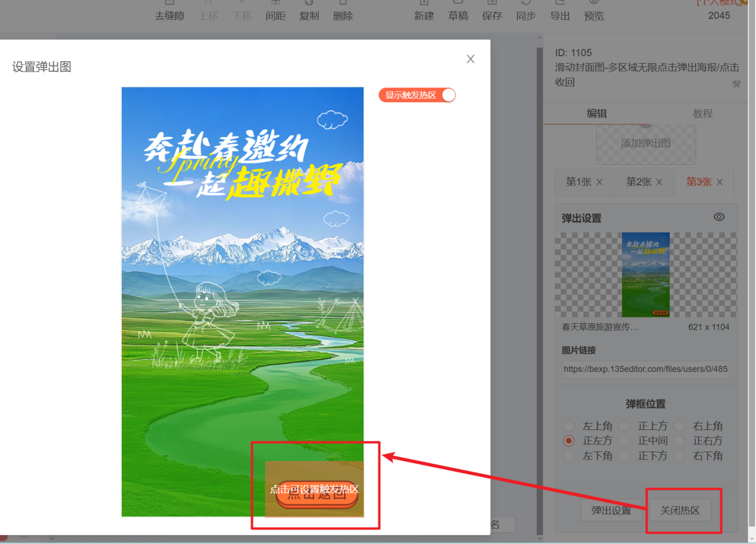Image resolution: width=756 pixels, height=544 pixels.
Task: Click the spring poster image in the dialog
Action: [242, 302]
